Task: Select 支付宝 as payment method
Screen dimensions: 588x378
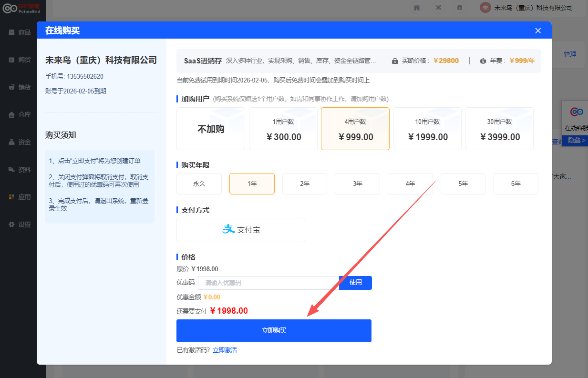Action: [241, 230]
